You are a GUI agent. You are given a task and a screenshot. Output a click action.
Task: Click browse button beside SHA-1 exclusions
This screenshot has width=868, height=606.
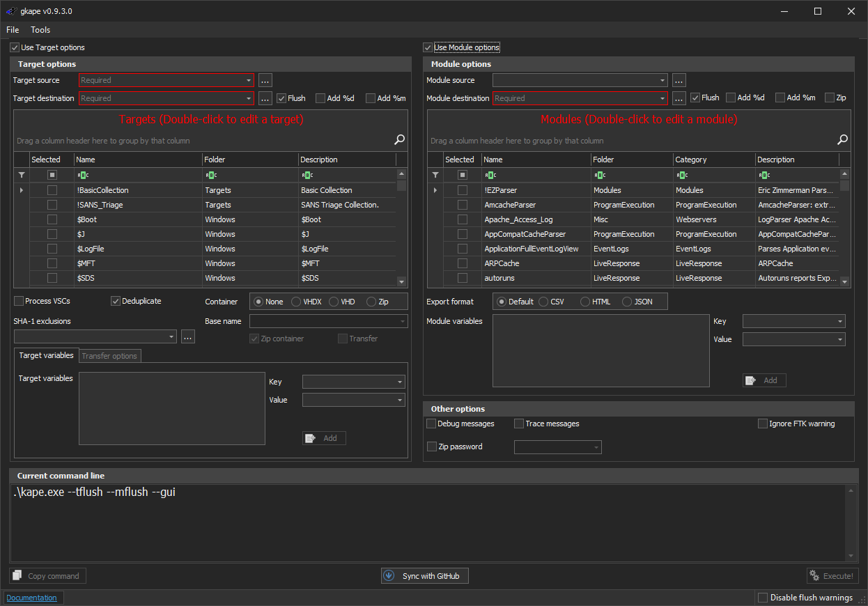coord(188,337)
